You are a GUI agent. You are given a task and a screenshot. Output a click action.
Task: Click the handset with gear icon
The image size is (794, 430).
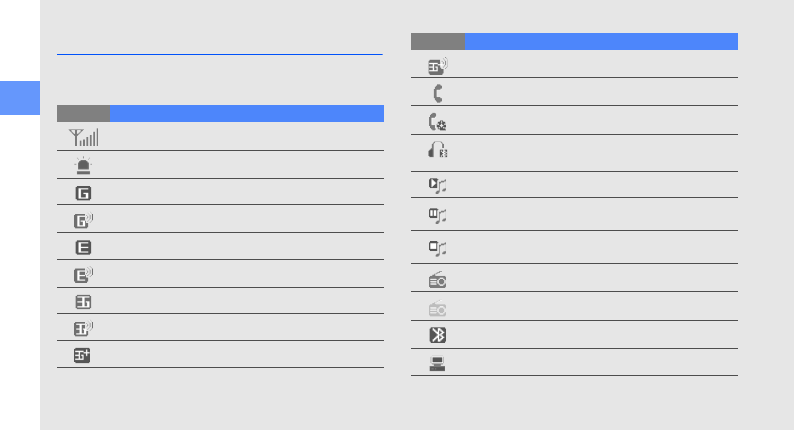tap(437, 121)
